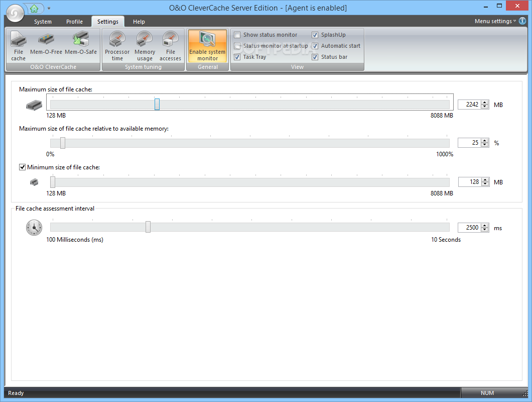The width and height of the screenshot is (532, 402).
Task: Toggle Status monitor at startup checkbox
Action: 237,46
